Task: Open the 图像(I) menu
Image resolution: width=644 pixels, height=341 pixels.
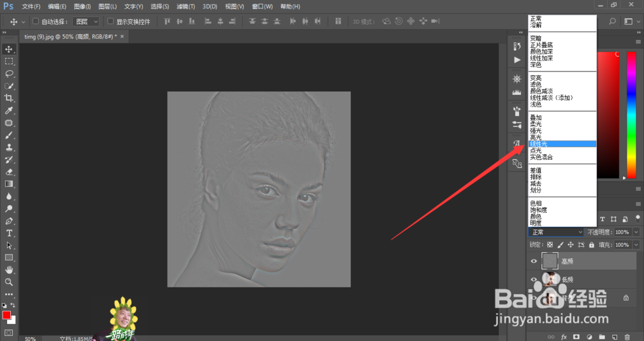Action: (82, 6)
